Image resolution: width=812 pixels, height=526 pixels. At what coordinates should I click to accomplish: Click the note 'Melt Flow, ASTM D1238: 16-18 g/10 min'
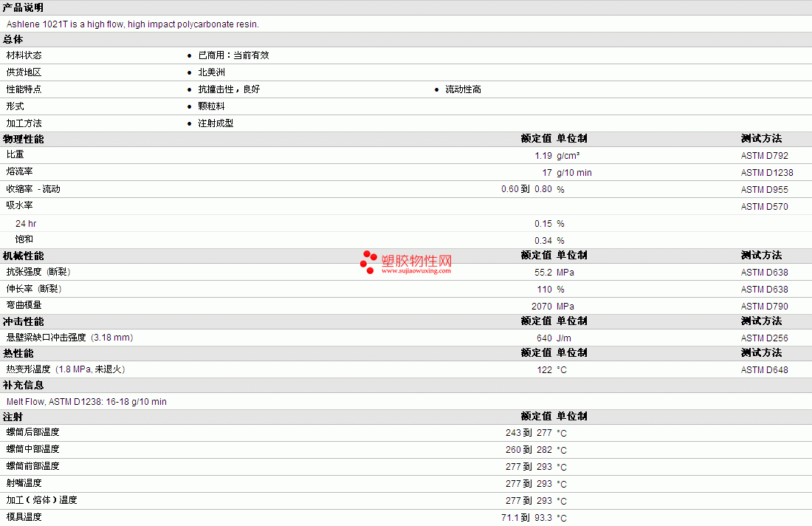point(86,402)
